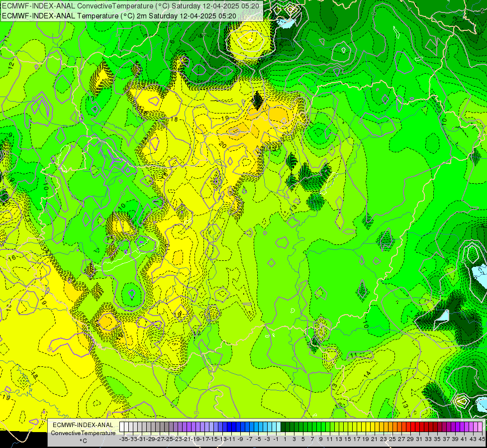Click legend tick value '33'

(428, 439)
